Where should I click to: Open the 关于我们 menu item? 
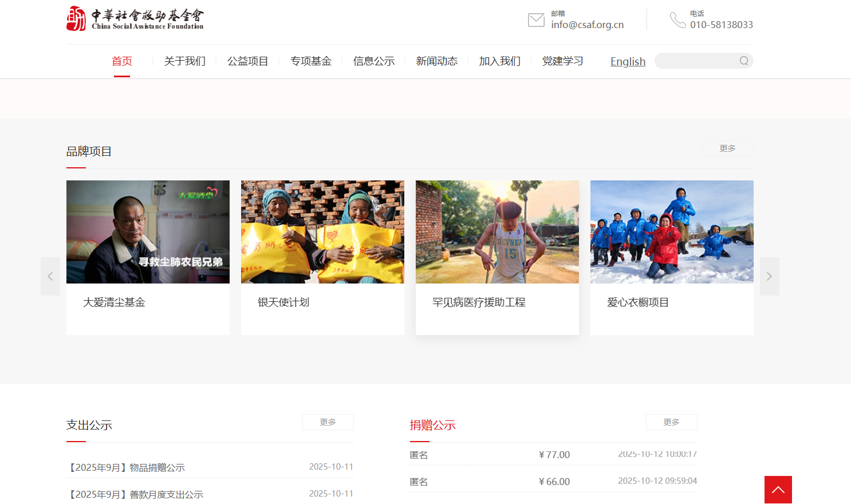click(184, 61)
